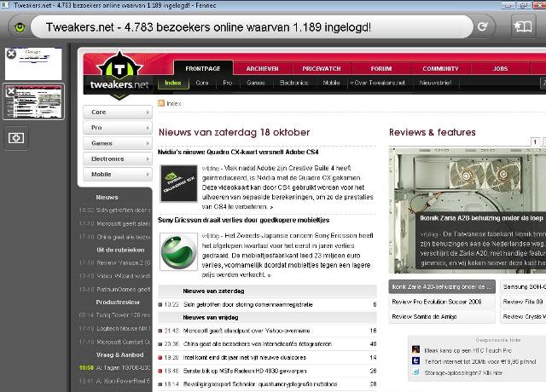The height and width of the screenshot is (392, 546).
Task: Expand the Electronics sidebar menu
Action: (118, 159)
